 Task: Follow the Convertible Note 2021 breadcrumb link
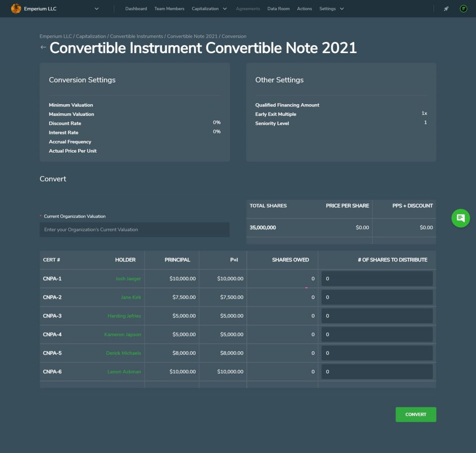point(192,36)
